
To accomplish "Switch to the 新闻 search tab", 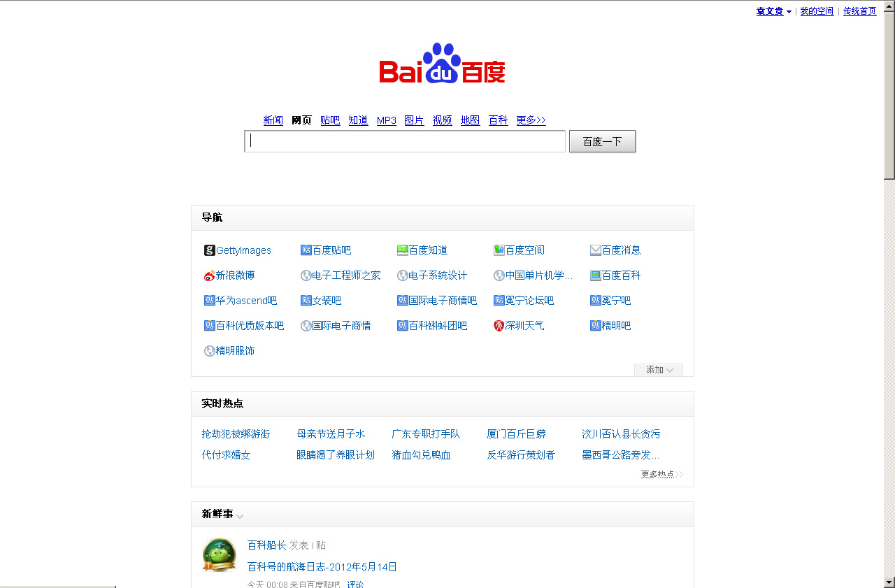I will click(273, 120).
